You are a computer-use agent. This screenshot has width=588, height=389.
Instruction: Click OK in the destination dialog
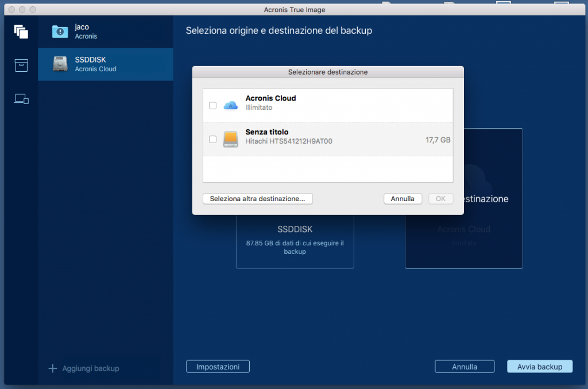440,198
